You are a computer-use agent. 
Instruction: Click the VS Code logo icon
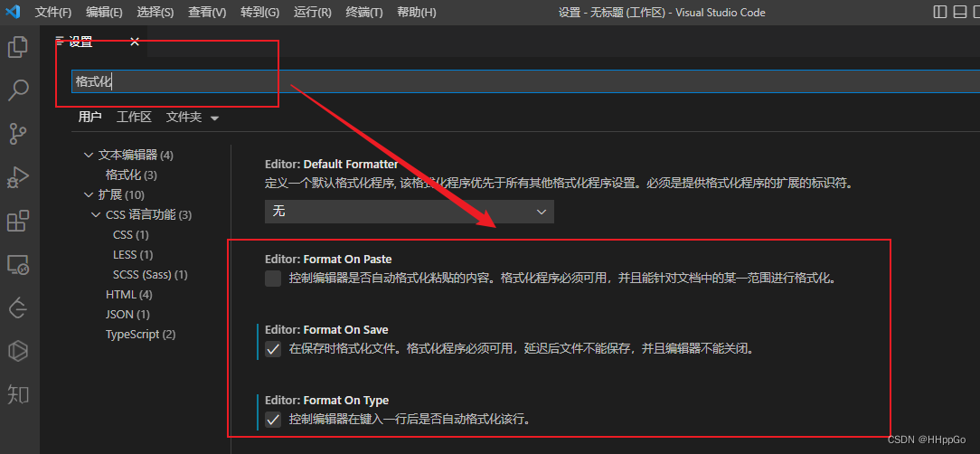(13, 12)
